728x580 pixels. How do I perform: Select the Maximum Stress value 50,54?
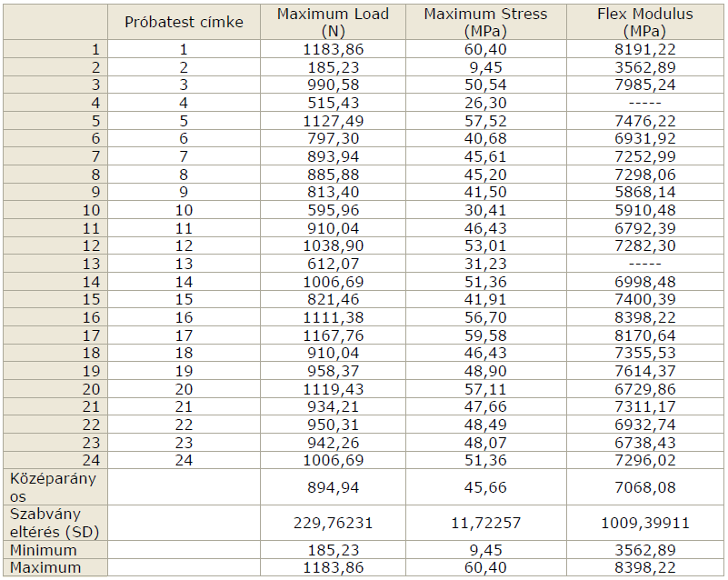pos(485,85)
